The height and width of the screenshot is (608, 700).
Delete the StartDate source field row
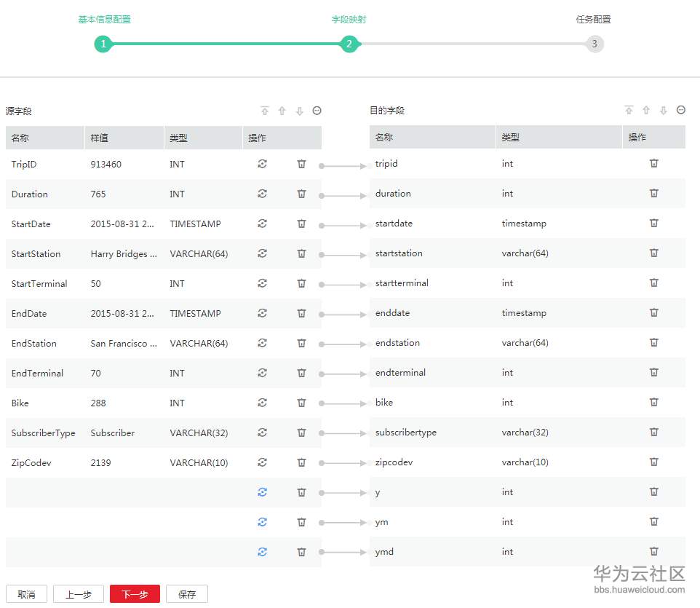[301, 224]
